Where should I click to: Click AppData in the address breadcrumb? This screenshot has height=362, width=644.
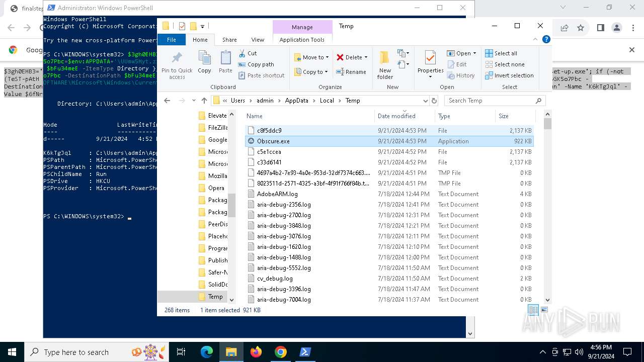coord(296,101)
